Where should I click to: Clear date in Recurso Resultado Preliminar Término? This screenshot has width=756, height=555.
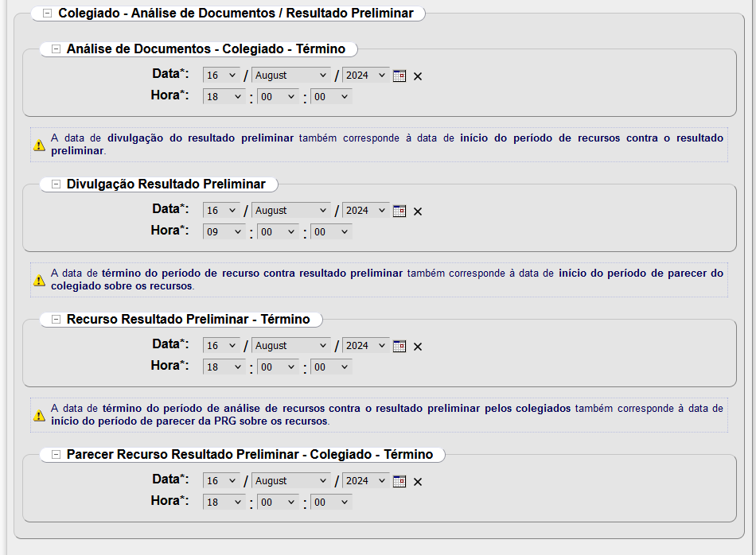coord(418,347)
